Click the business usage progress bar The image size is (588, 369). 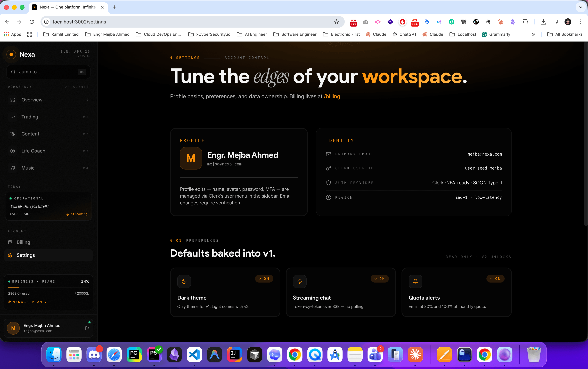(48, 288)
